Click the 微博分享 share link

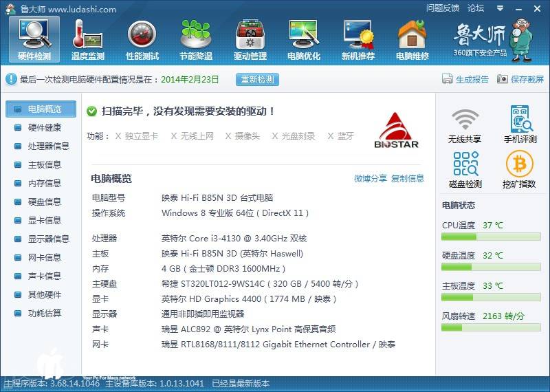[371, 179]
